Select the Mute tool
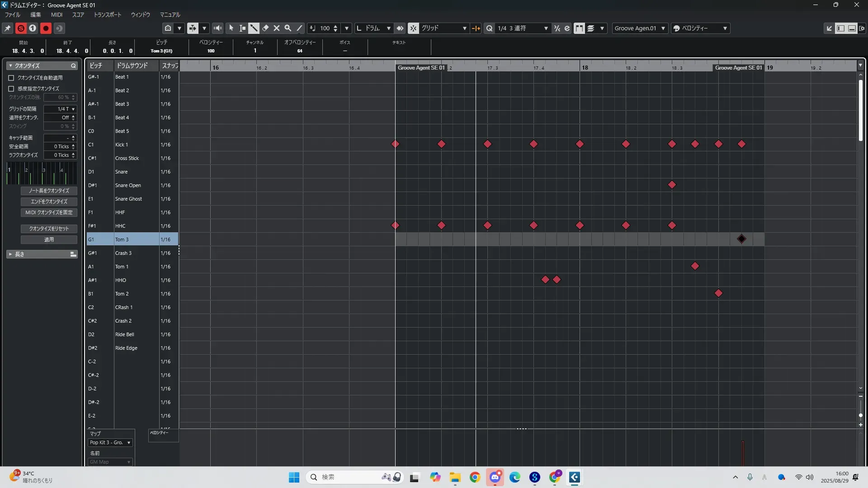 [x=277, y=28]
